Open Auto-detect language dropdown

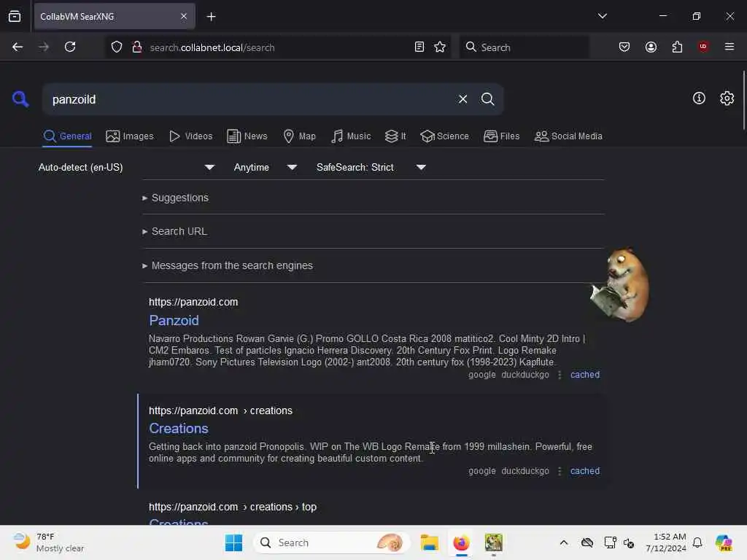coord(125,167)
